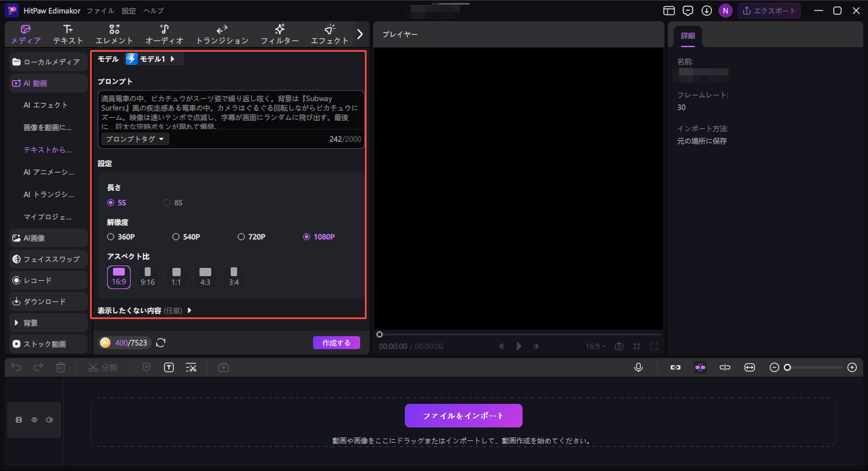Select the 8S length option
This screenshot has width=868, height=471.
click(x=173, y=203)
